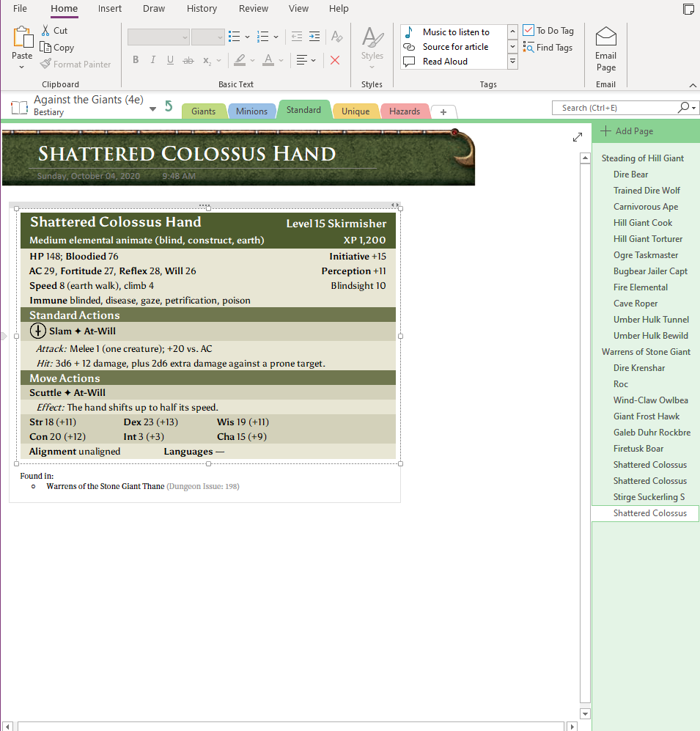
Task: Switch to the Hazards section tab
Action: [405, 111]
